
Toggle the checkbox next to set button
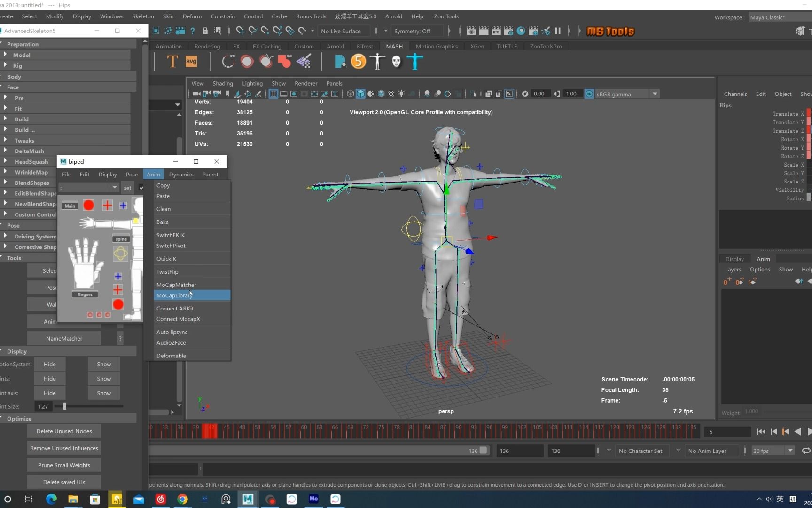pos(141,188)
